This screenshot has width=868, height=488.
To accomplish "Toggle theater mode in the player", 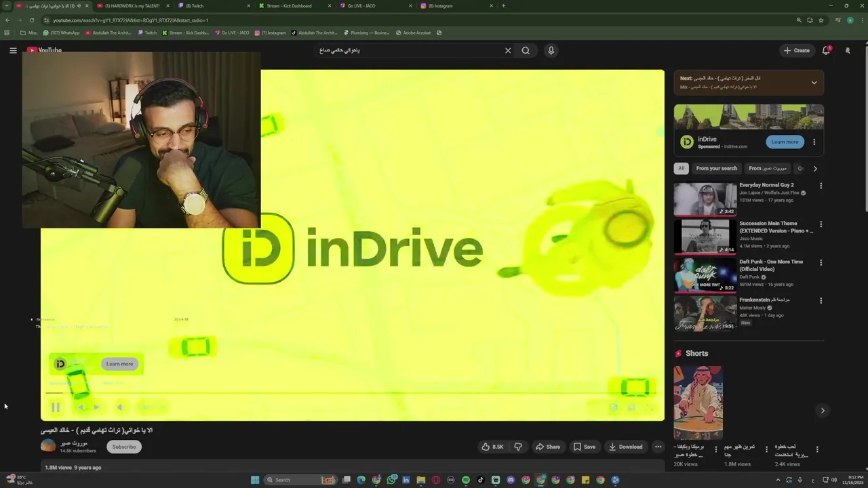I will click(631, 407).
